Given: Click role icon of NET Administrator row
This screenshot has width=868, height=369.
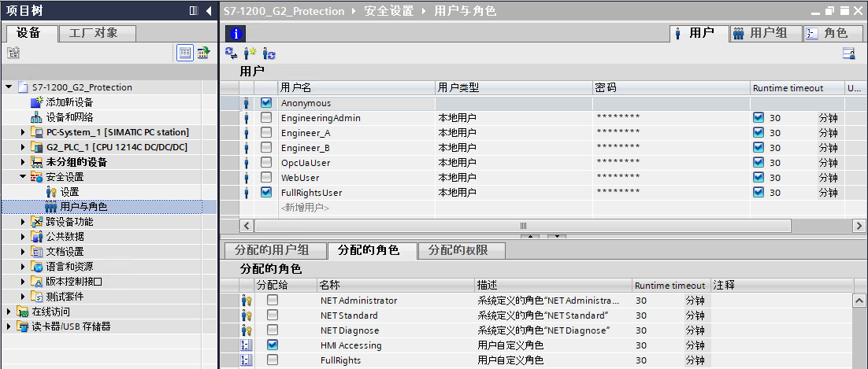Looking at the screenshot, I should pyautogui.click(x=247, y=301).
